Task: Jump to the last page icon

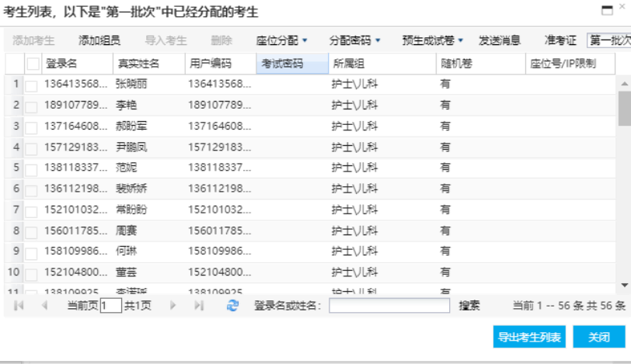Action: [199, 306]
